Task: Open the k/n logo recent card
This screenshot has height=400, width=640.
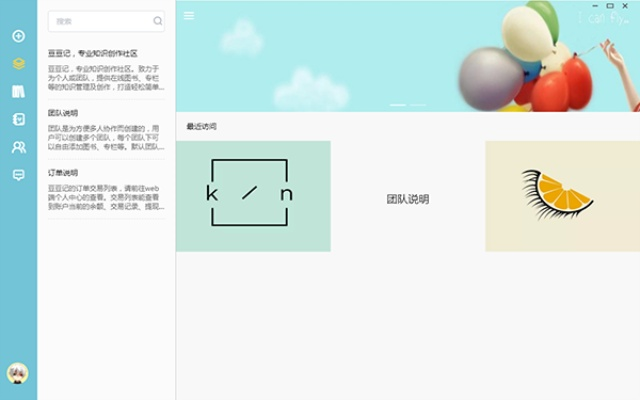Action: click(253, 196)
